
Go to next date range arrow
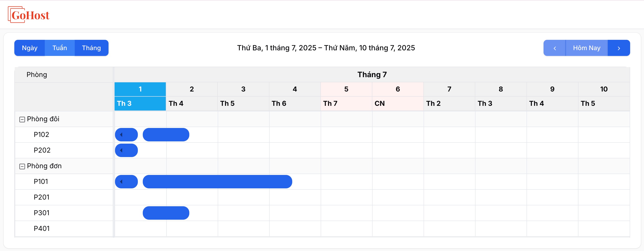(619, 48)
